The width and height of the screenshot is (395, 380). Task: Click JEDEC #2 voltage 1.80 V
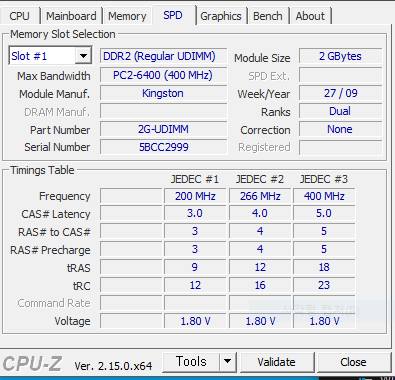point(260,321)
